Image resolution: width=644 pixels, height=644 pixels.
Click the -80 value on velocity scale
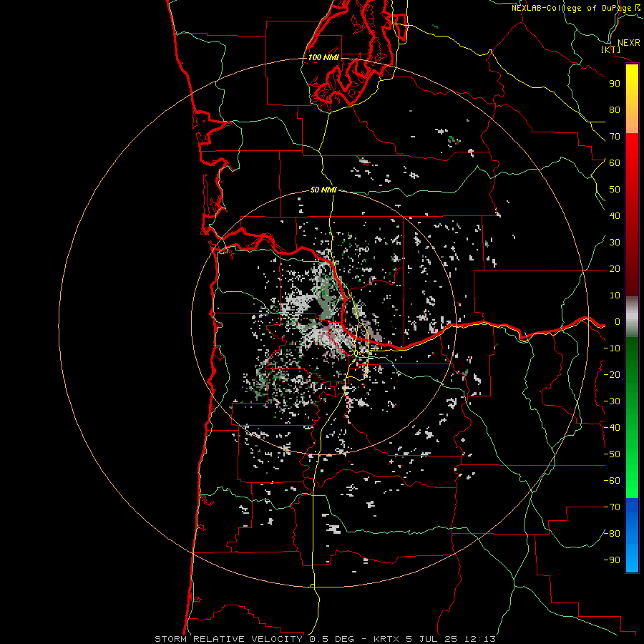click(612, 534)
